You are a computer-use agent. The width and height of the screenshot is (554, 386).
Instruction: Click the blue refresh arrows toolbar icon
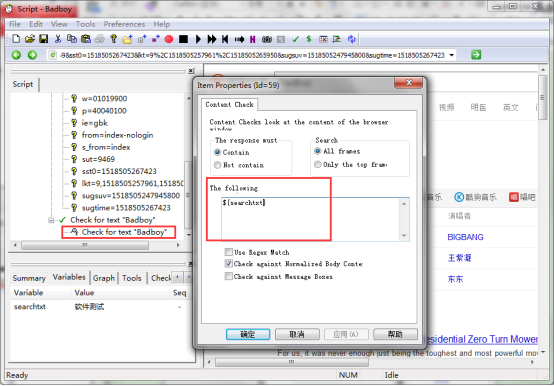click(x=351, y=39)
